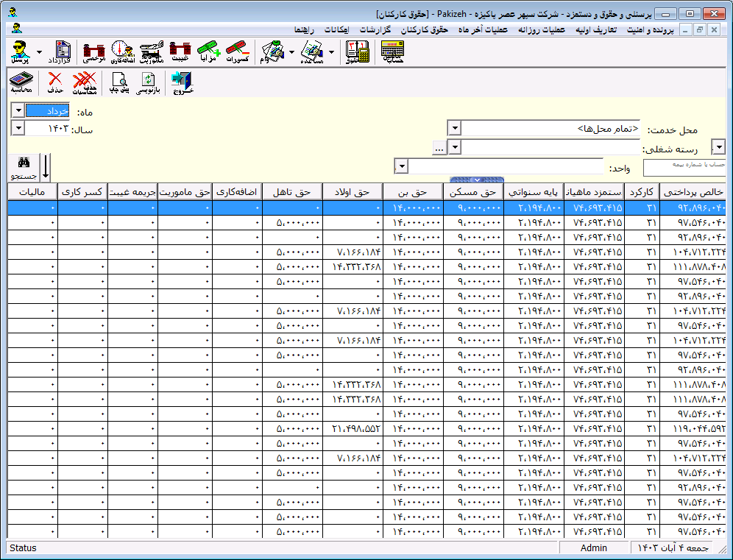The height and width of the screenshot is (560, 733).
Task: Open پیش چاپ (print preview)
Action: pos(119,82)
